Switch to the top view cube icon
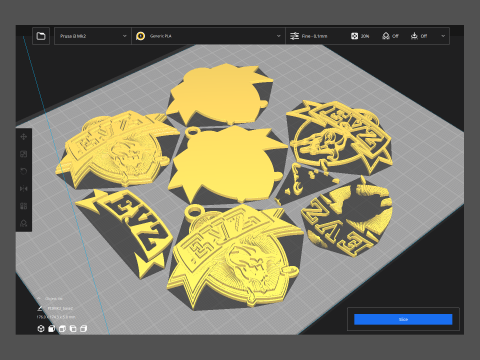 pos(62,329)
